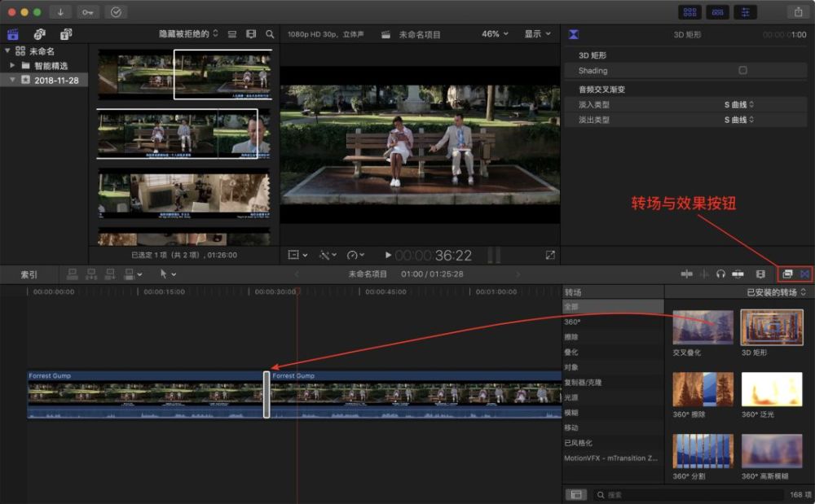Open the browser search magnifier
The height and width of the screenshot is (504, 815).
[270, 34]
